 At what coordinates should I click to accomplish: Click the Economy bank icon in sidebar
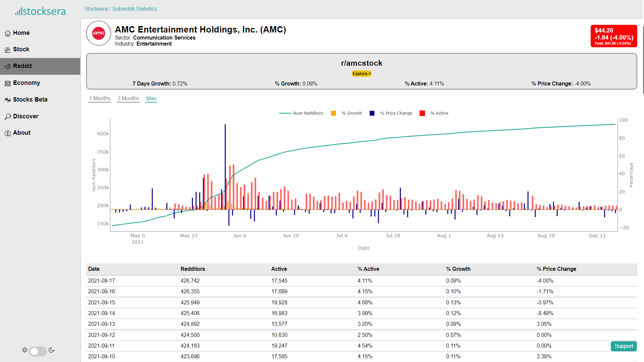pyautogui.click(x=8, y=83)
